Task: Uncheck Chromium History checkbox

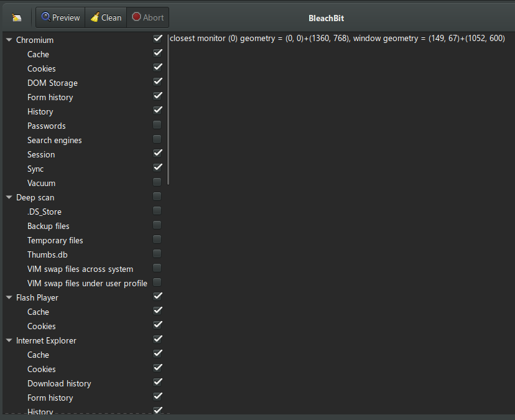Action: pyautogui.click(x=157, y=110)
